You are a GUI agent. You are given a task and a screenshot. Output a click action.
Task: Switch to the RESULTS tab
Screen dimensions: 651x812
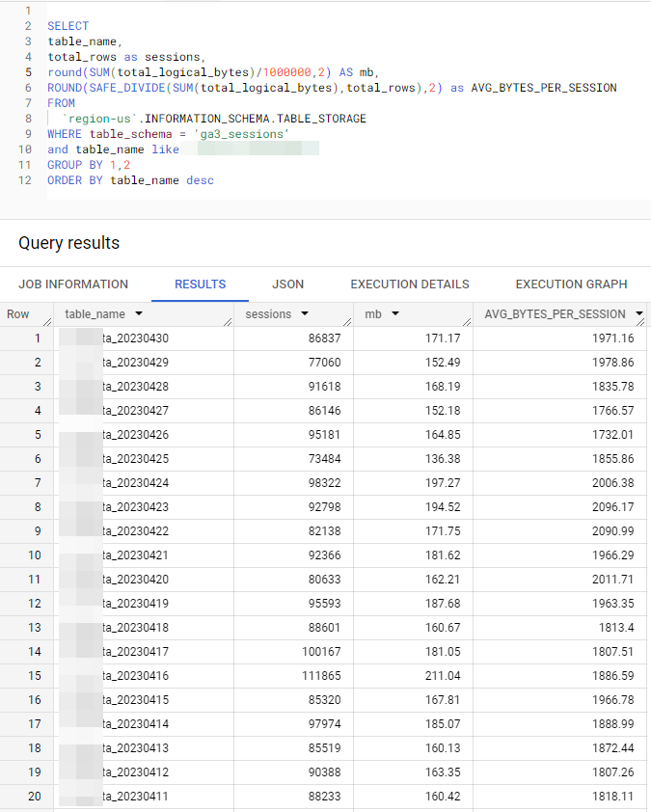200,284
